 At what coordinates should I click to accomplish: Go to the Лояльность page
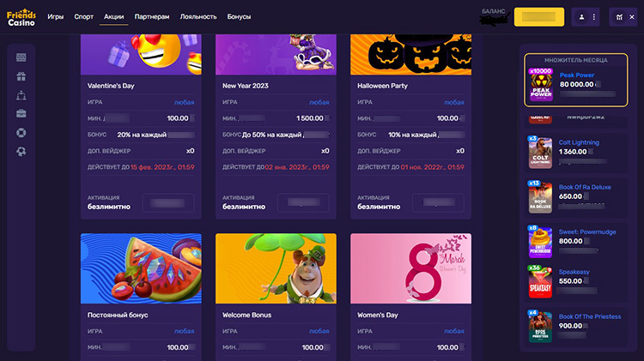198,17
